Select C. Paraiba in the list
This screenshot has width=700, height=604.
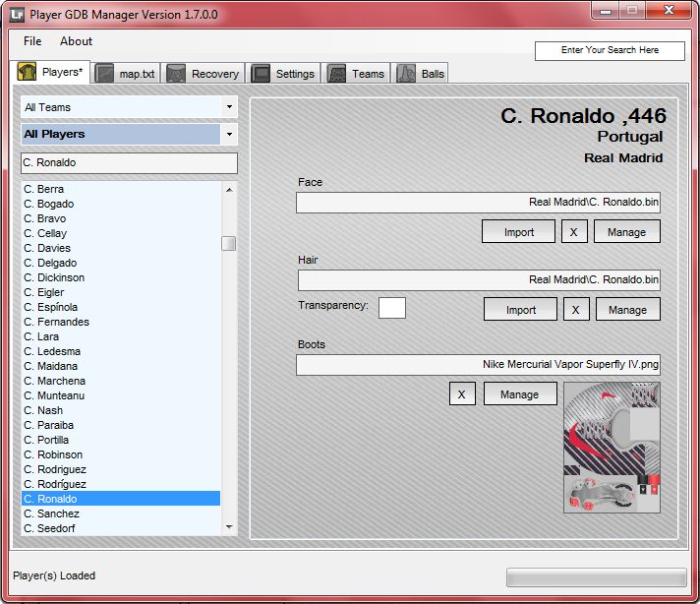point(121,425)
